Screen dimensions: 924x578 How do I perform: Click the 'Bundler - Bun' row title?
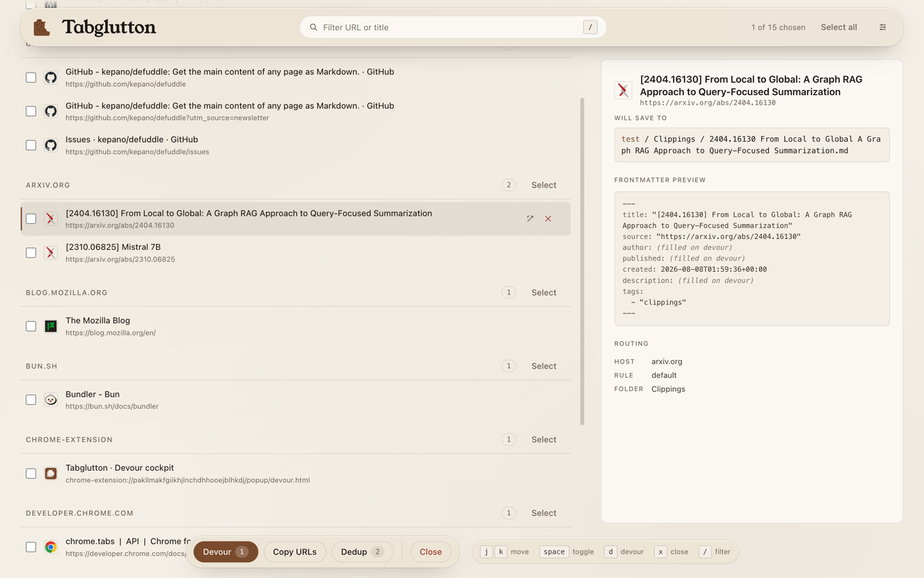pyautogui.click(x=92, y=394)
